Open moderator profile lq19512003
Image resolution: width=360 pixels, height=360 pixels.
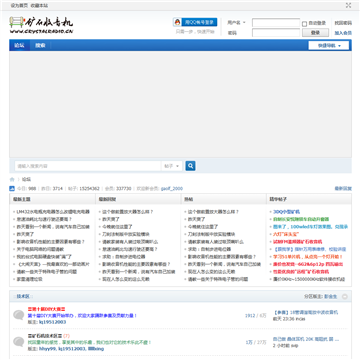click(x=53, y=322)
